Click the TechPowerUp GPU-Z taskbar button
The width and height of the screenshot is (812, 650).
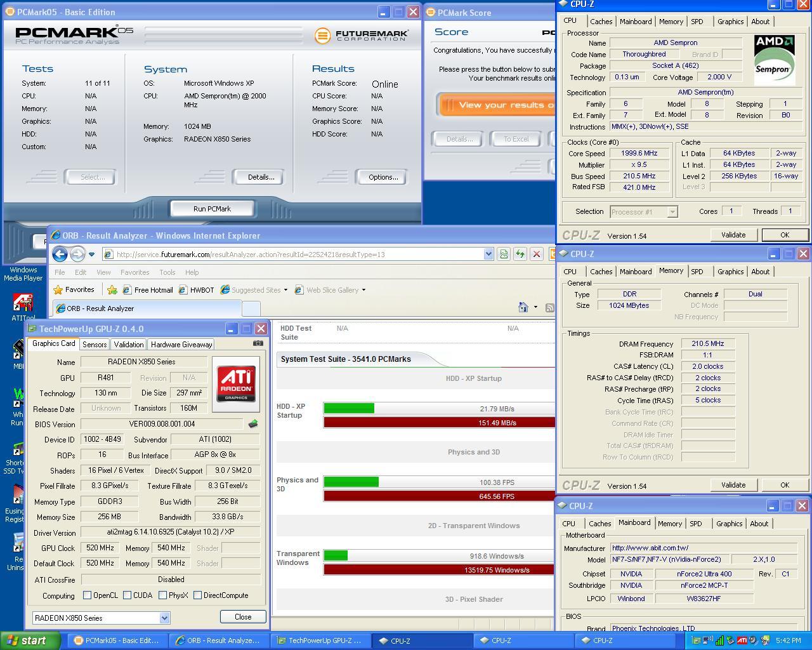click(321, 640)
